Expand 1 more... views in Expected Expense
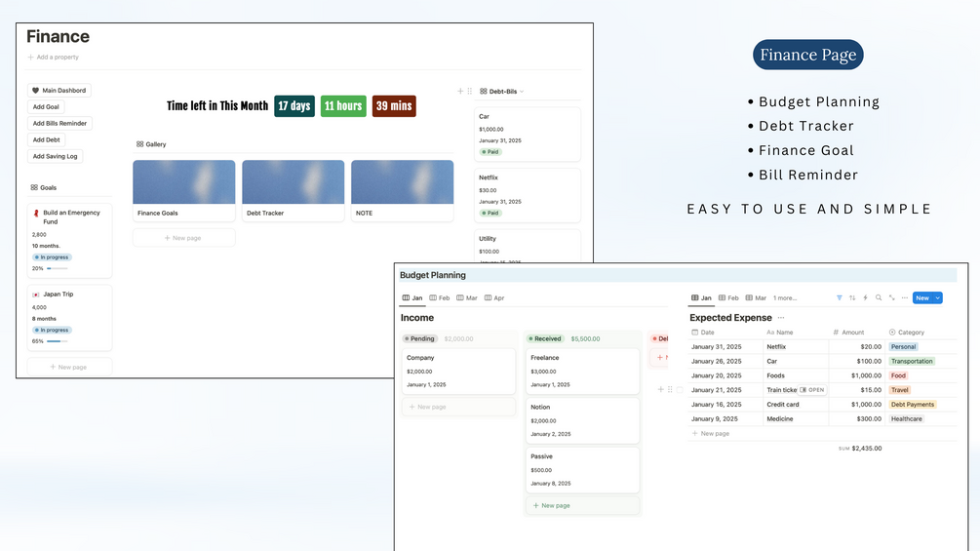Viewport: 980px width, 551px height. tap(785, 298)
